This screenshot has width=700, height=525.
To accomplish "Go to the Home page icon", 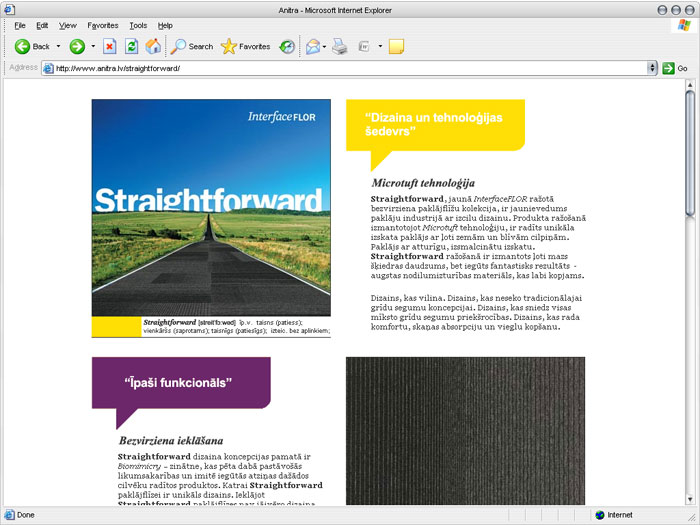I will [x=153, y=46].
